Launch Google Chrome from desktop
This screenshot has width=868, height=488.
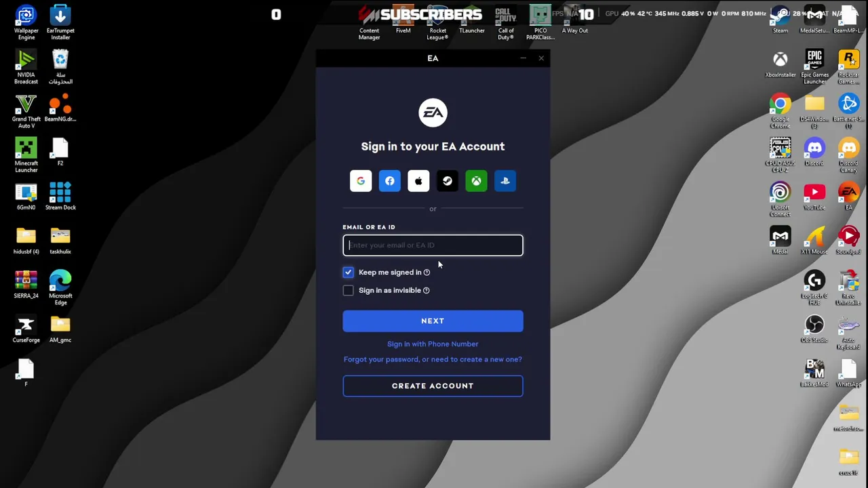coord(781,110)
